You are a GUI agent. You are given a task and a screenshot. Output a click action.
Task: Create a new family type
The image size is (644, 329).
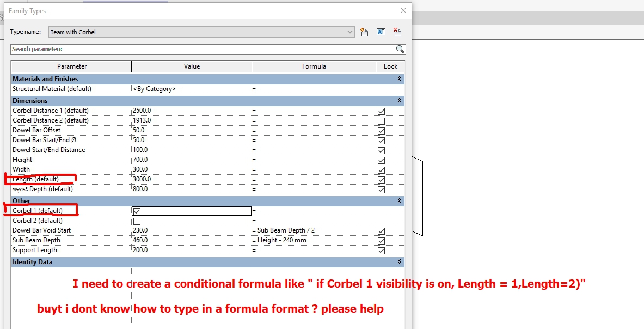pyautogui.click(x=364, y=32)
